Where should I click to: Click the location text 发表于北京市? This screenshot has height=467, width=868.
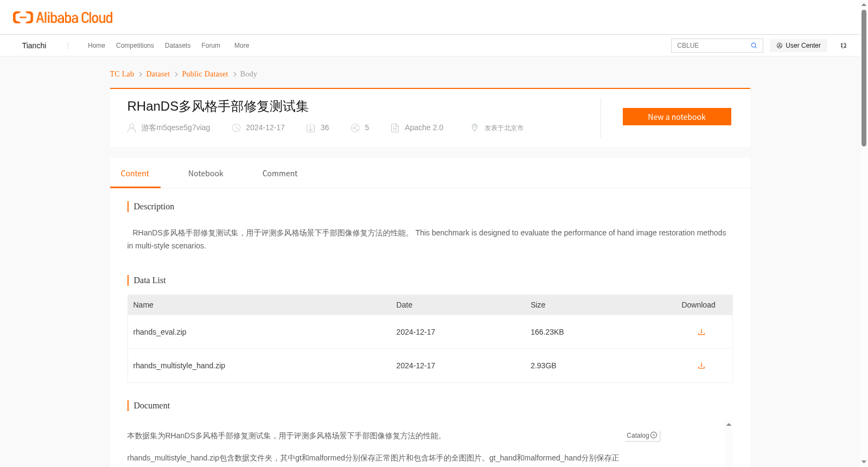tap(504, 128)
